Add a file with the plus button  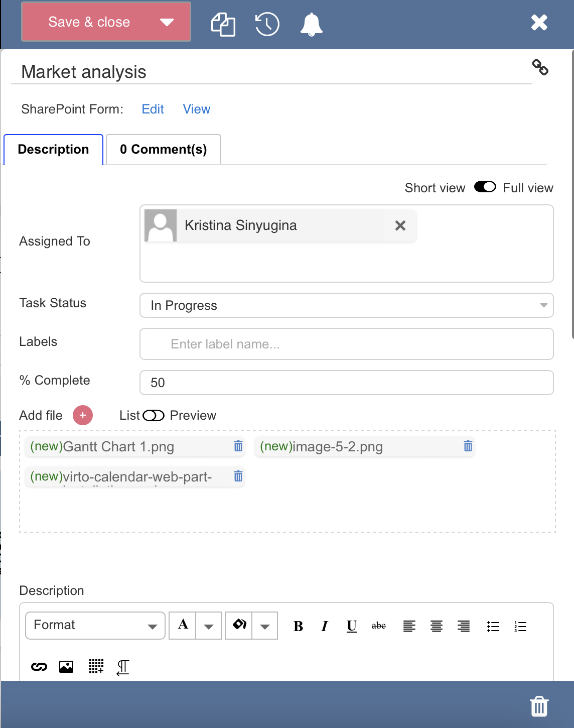(83, 415)
